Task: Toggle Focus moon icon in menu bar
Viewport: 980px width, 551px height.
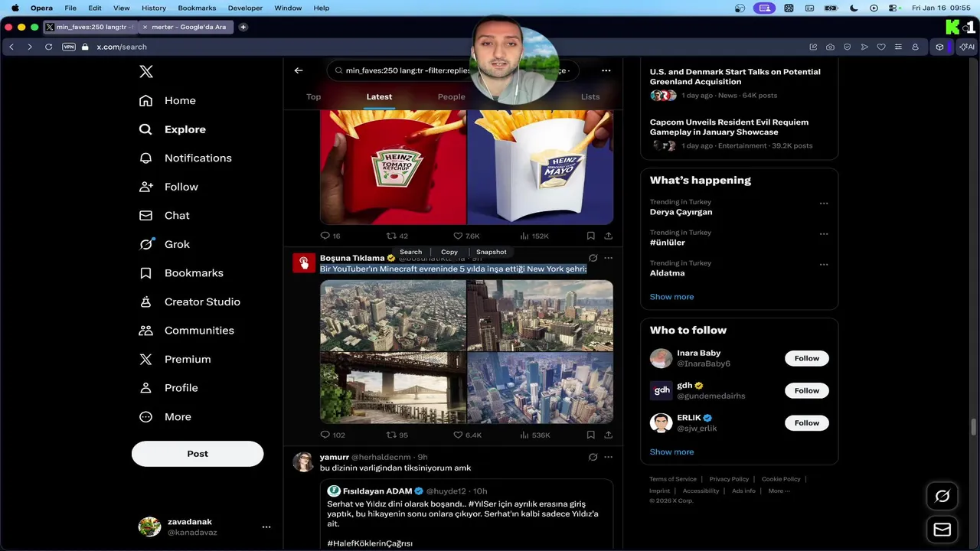Action: (854, 8)
